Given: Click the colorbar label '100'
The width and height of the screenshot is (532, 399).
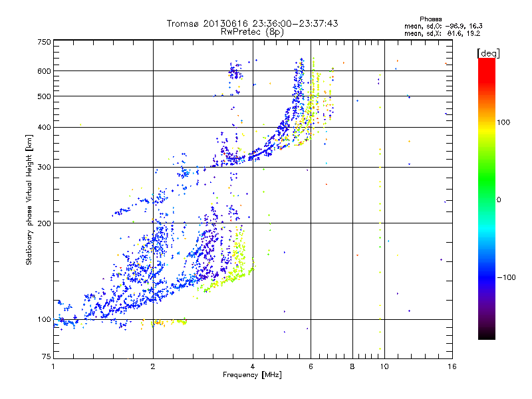Looking at the screenshot, I should [503, 122].
